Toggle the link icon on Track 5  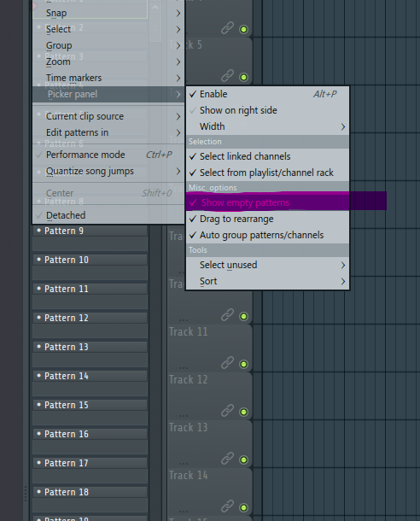point(227,76)
